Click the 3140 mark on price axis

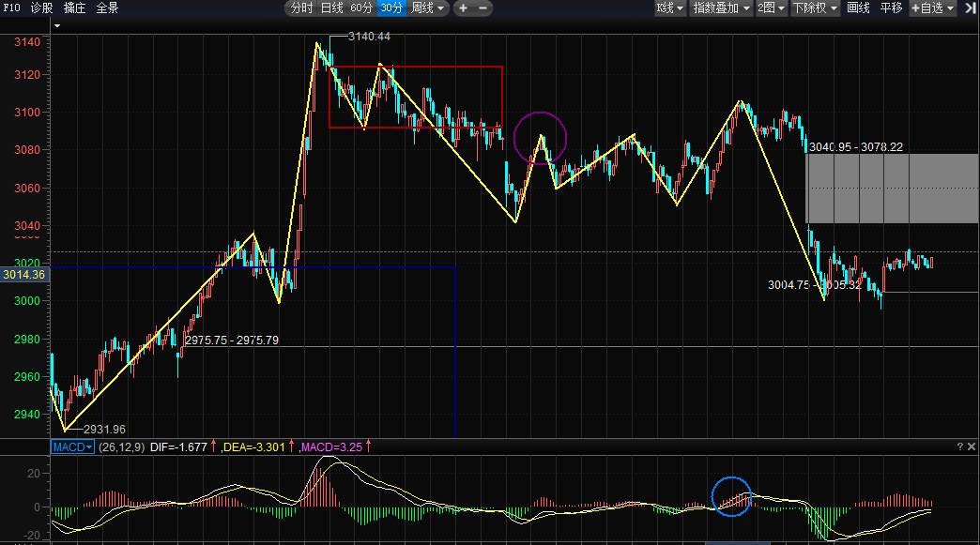tap(27, 42)
